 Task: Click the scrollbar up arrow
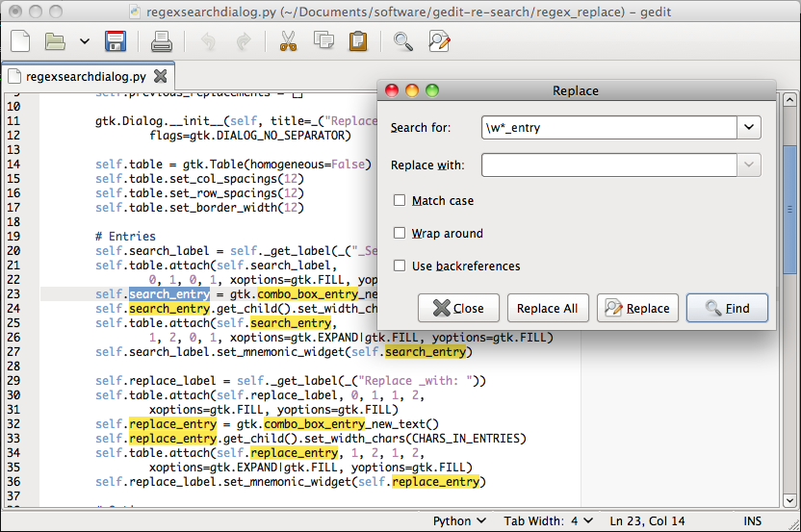click(x=789, y=99)
